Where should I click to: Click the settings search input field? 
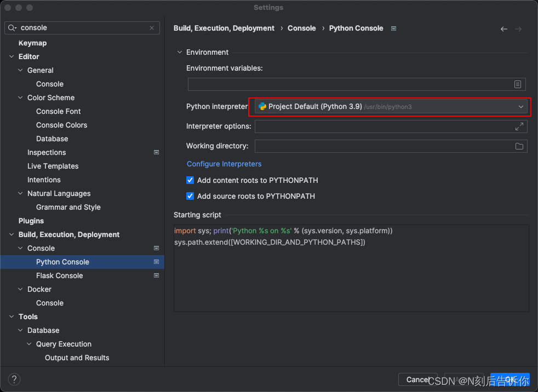pyautogui.click(x=82, y=28)
